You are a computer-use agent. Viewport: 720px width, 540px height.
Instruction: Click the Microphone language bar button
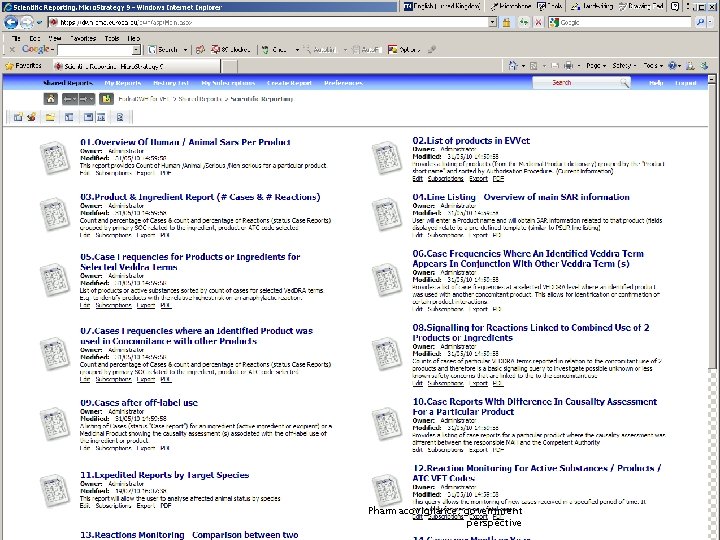[x=510, y=6]
